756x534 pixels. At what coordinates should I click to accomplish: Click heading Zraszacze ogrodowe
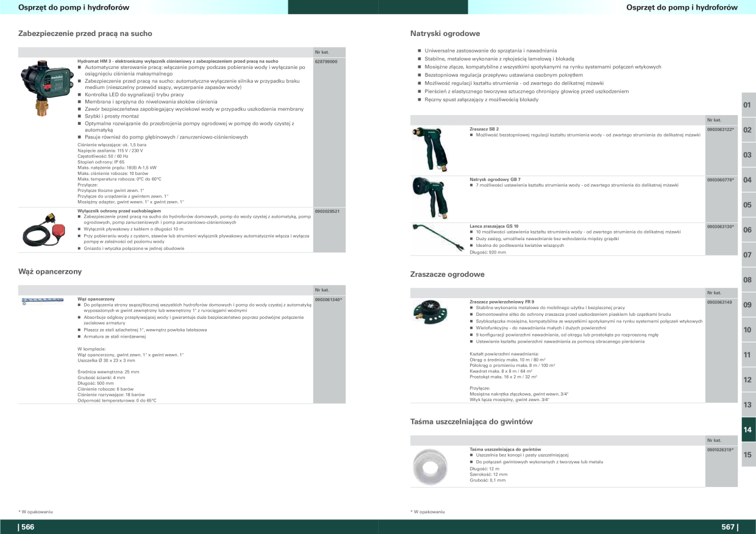pyautogui.click(x=448, y=274)
